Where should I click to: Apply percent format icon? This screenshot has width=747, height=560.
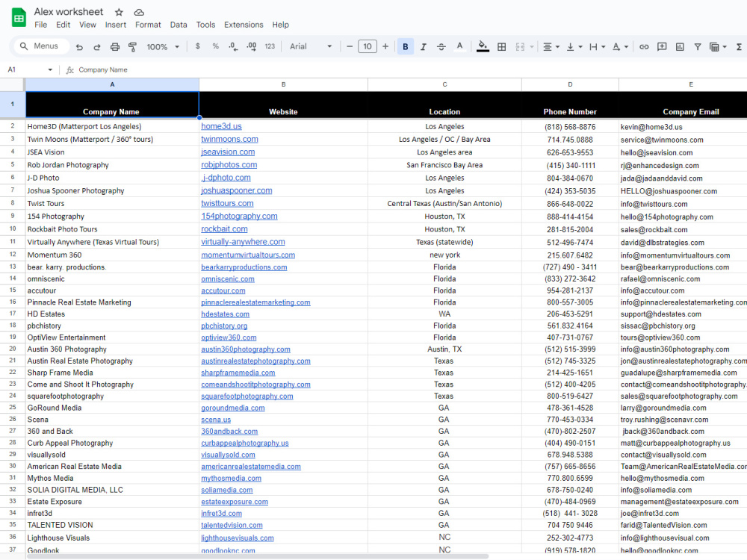215,46
